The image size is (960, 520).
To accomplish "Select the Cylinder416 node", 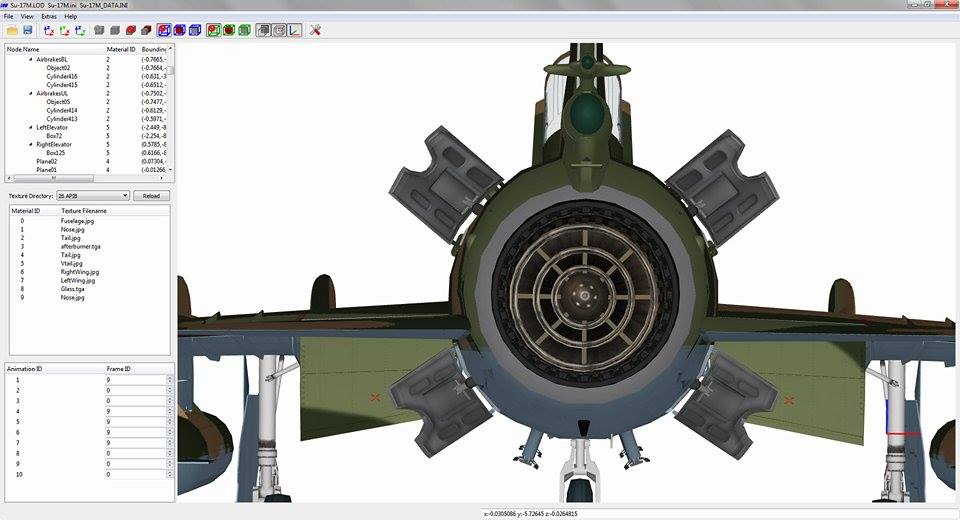I will pos(62,77).
